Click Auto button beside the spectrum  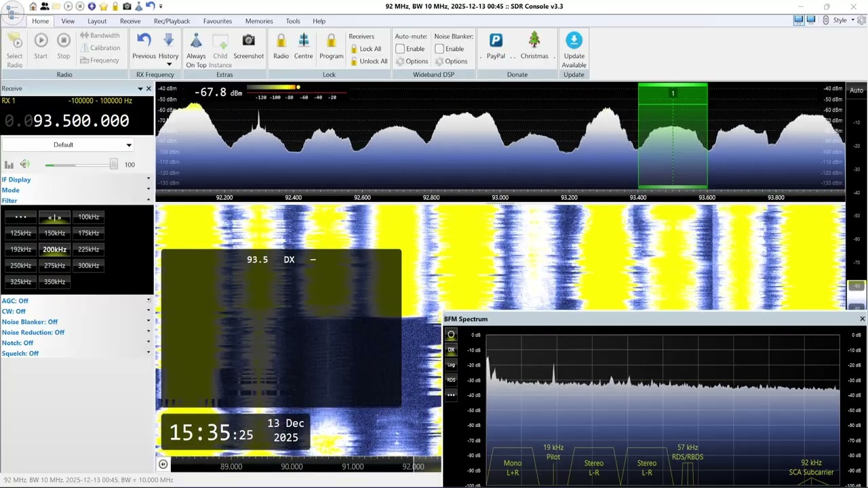click(x=856, y=91)
